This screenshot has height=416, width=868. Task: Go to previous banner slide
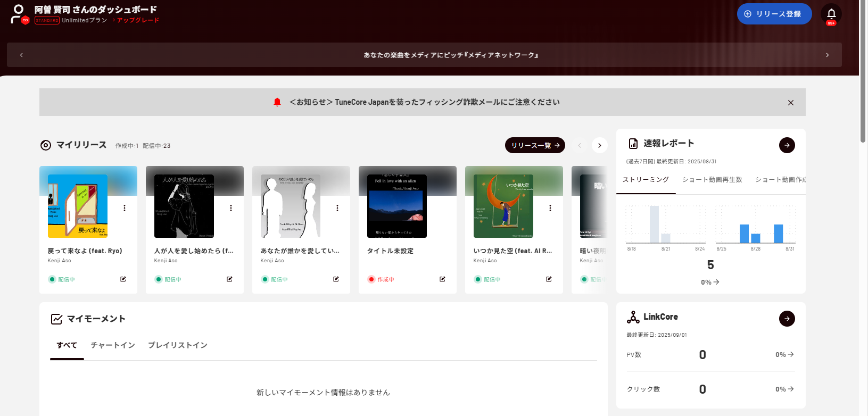21,55
